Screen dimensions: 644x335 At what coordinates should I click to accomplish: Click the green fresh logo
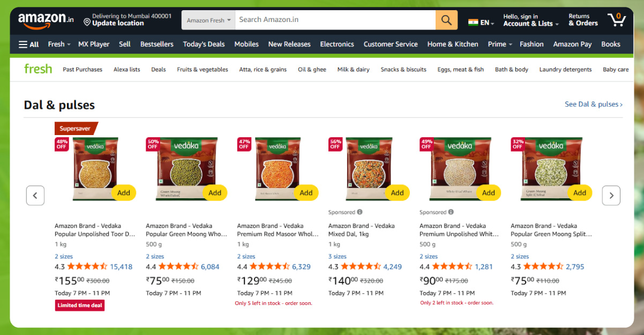click(x=38, y=69)
